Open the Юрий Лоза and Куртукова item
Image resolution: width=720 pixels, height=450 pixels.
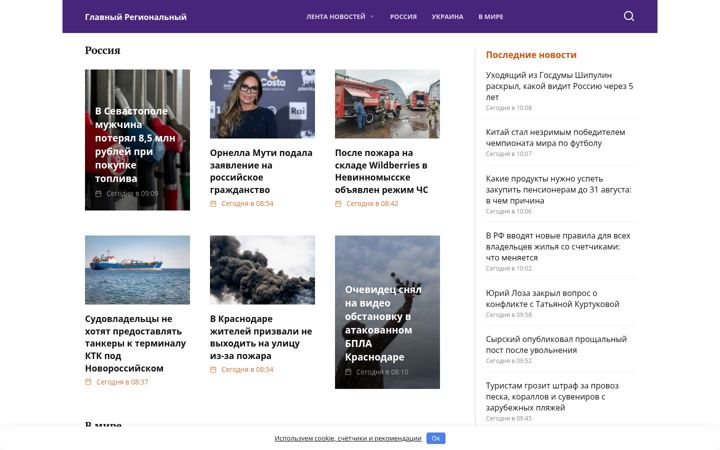552,298
